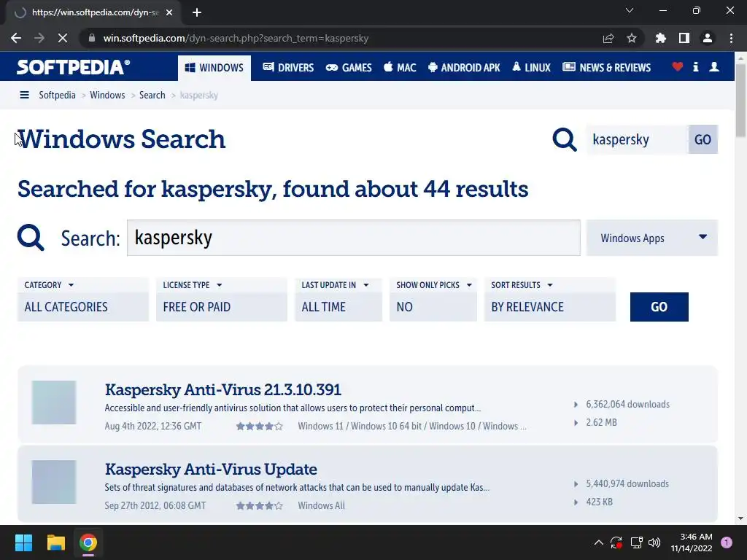Click the top-right kaspersky search field
The image size is (747, 560).
point(638,139)
